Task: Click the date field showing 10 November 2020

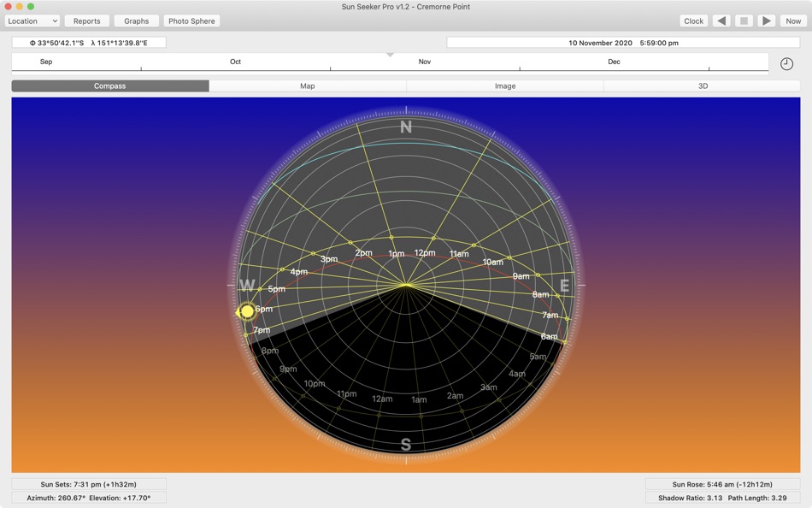Action: tap(598, 42)
